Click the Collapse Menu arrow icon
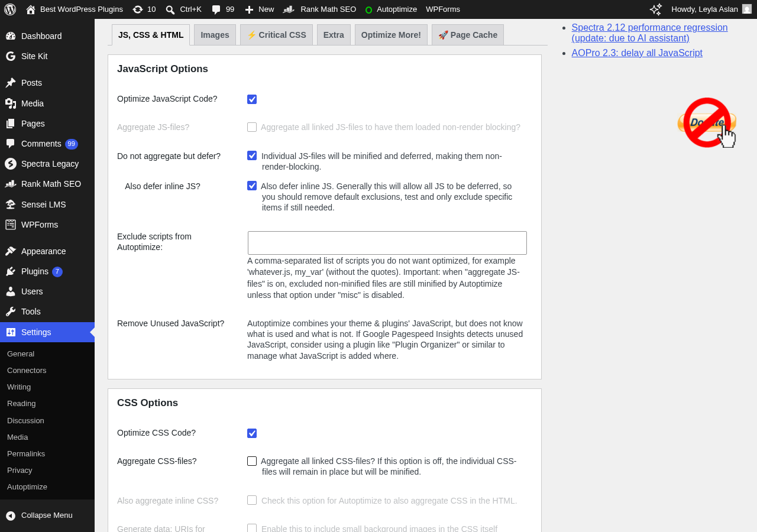 11,515
